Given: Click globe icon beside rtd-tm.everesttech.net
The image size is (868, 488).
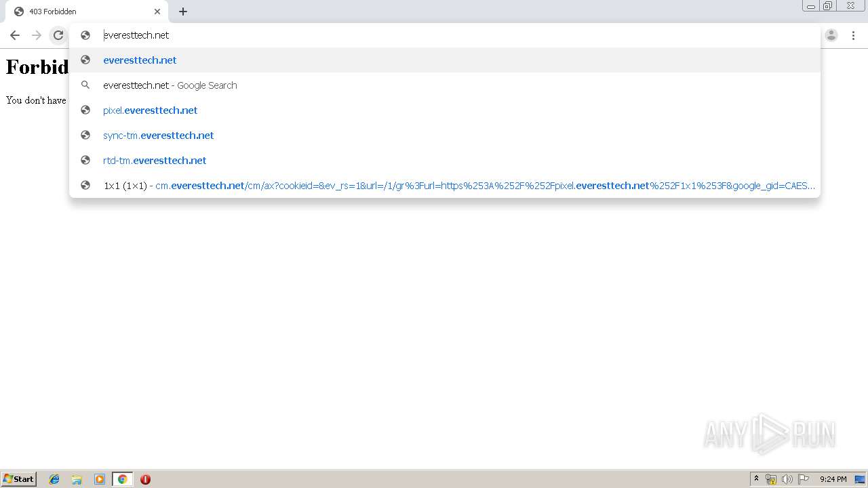Looking at the screenshot, I should [85, 161].
